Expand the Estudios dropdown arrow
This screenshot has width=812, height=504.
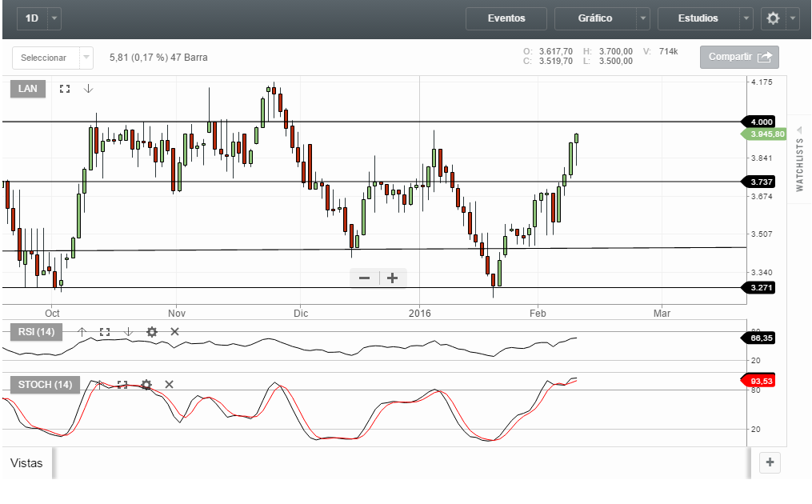[x=746, y=18]
